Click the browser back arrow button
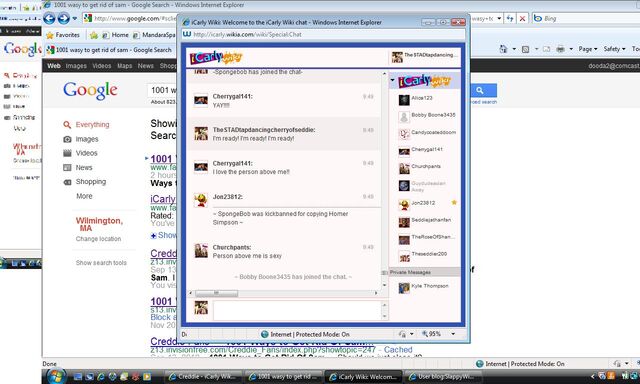Image resolution: width=640 pixels, height=384 pixels. (x=49, y=18)
